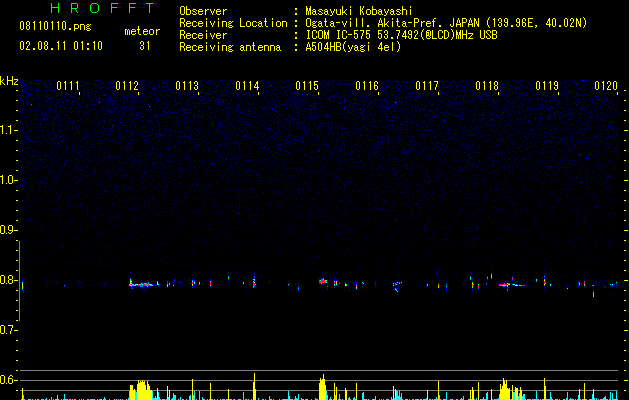Click the yellow intensity spike at 0114
The width and height of the screenshot is (629, 400).
(254, 386)
